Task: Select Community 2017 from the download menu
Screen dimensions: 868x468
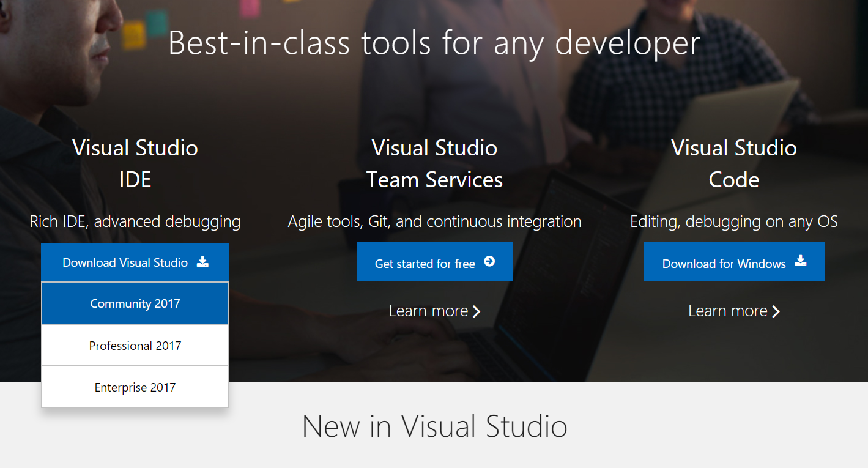Action: click(x=135, y=303)
